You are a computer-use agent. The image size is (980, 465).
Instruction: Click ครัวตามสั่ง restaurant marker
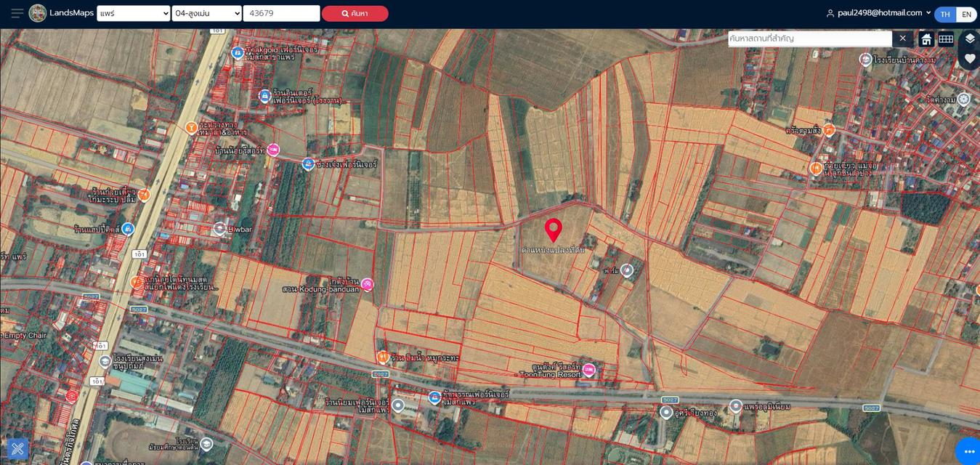tap(829, 131)
